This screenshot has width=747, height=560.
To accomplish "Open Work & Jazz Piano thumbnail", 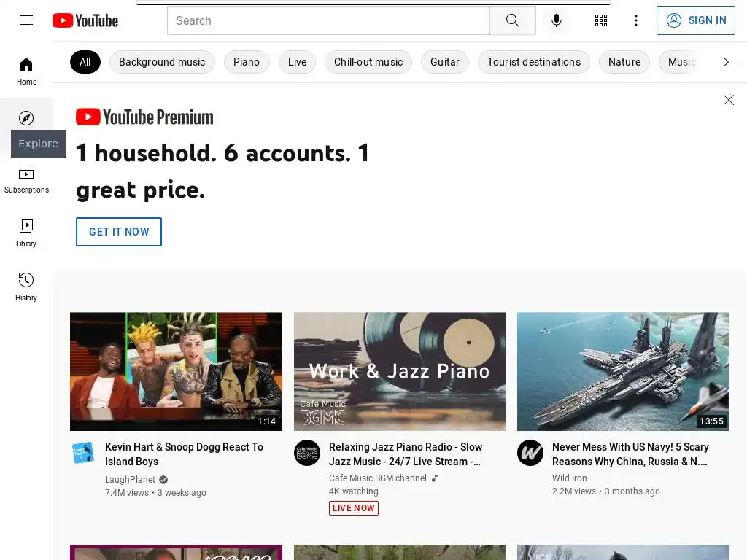I will coord(400,371).
